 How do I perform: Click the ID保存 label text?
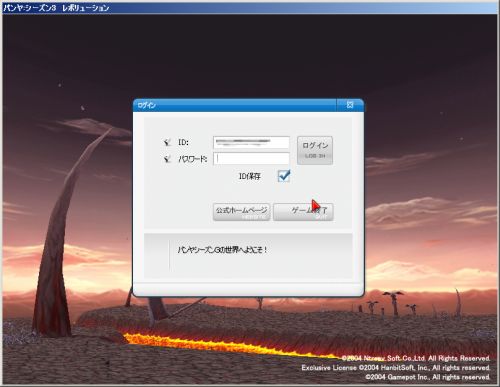pyautogui.click(x=250, y=176)
